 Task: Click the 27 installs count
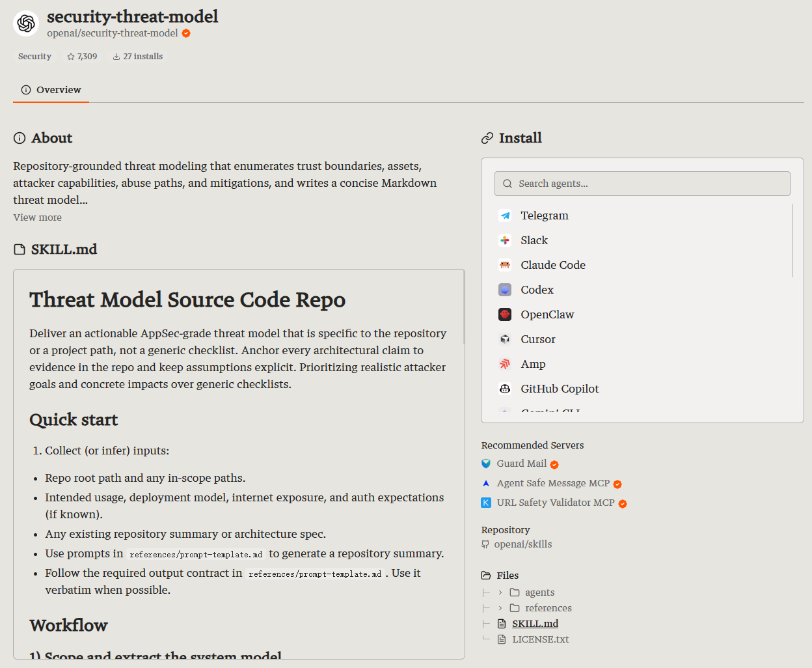(x=143, y=57)
